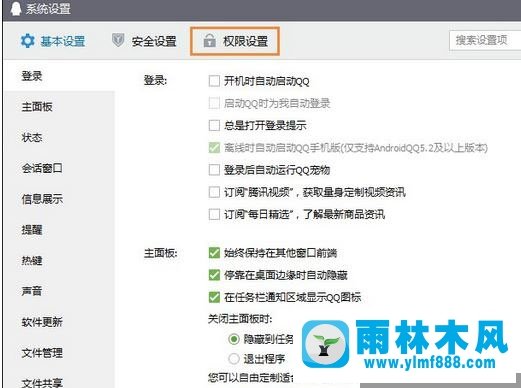Select 主面板 in the left sidebar
521x388 pixels.
[37, 107]
